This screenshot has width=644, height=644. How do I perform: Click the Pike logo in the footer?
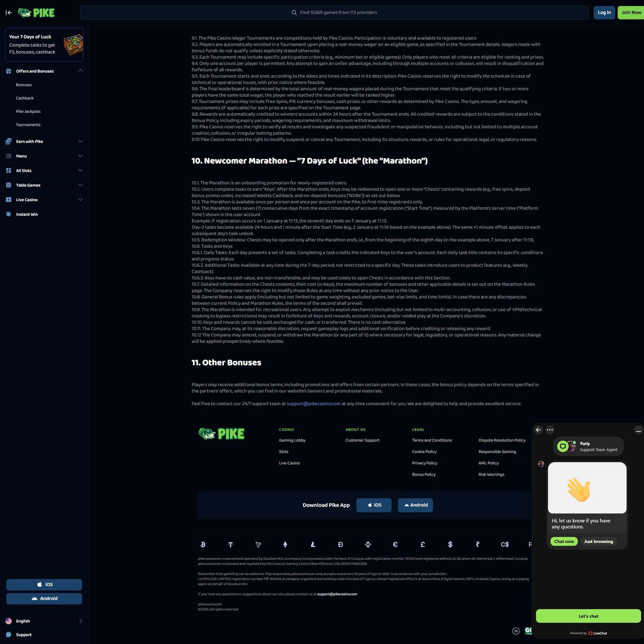point(221,434)
